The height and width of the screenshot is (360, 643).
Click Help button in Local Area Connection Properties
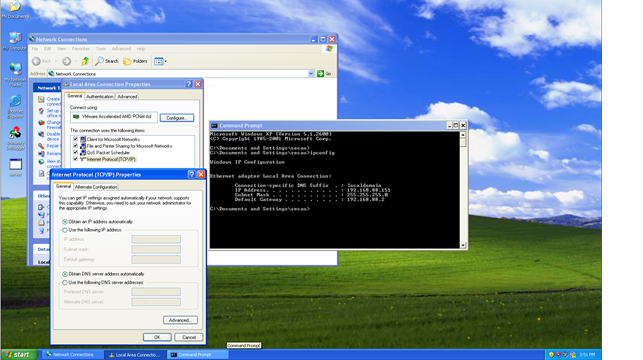189,84
